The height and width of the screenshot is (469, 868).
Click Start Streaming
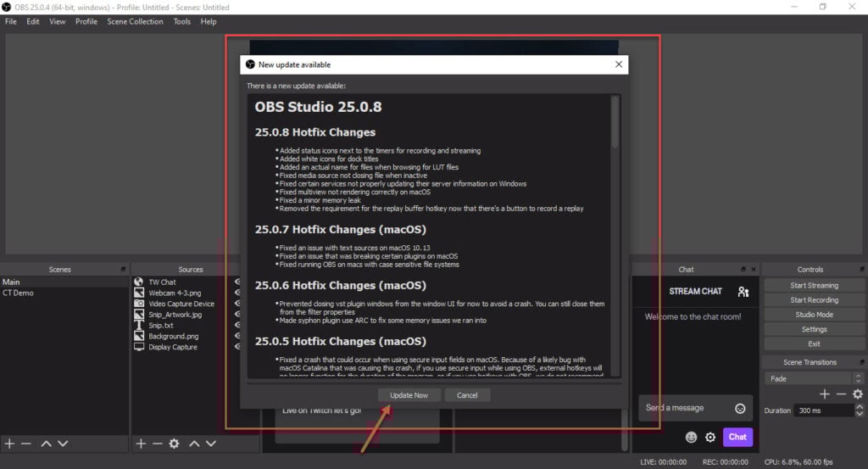tap(814, 285)
